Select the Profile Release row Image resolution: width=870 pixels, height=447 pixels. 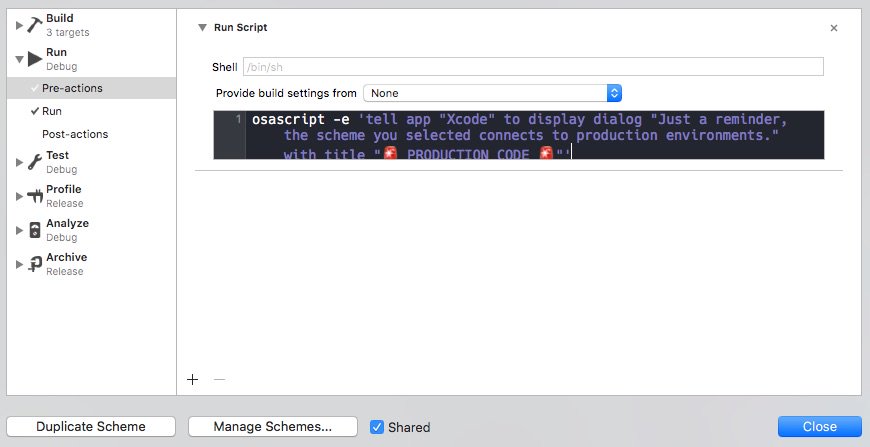click(x=92, y=196)
